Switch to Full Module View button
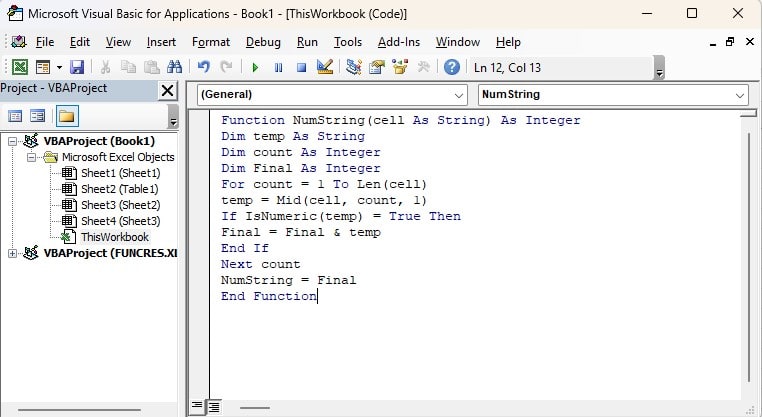The height and width of the screenshot is (417, 762). (213, 406)
